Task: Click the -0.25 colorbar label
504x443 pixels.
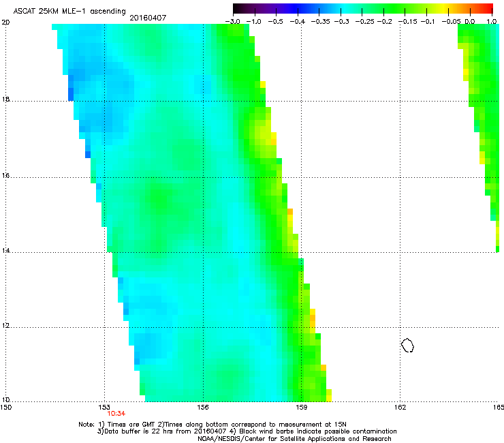Action: pos(365,22)
